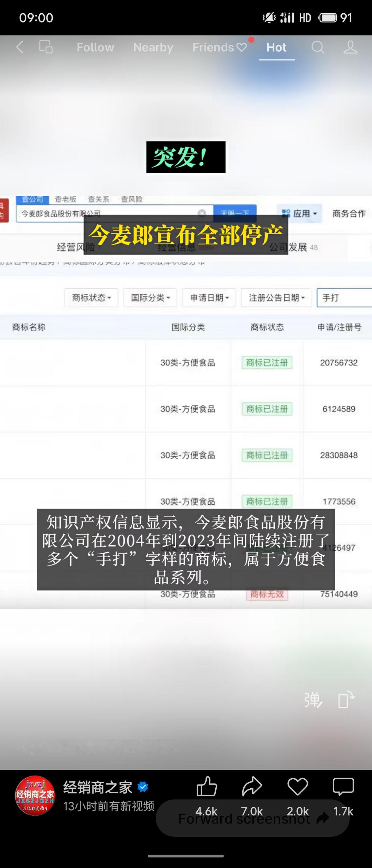Expand the 国际分类 dropdown filter
Screen dimensions: 372x868
point(150,298)
